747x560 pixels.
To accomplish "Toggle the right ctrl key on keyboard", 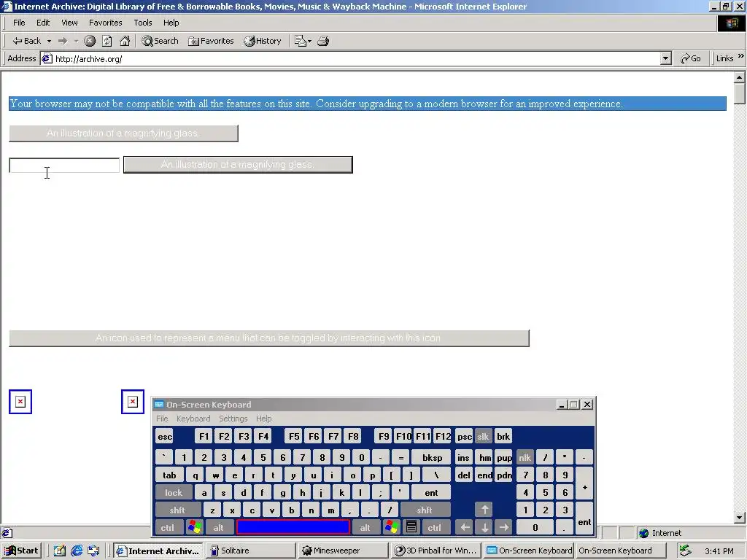I will (x=434, y=528).
